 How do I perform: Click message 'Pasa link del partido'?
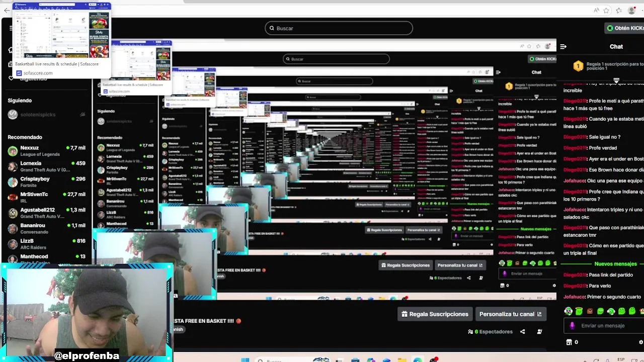click(x=610, y=275)
